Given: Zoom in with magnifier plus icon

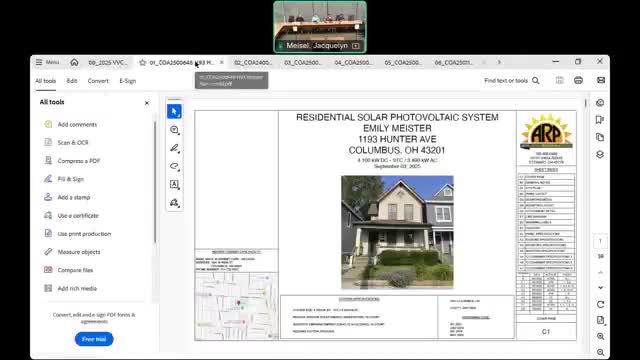Looking at the screenshot, I should (600, 336).
